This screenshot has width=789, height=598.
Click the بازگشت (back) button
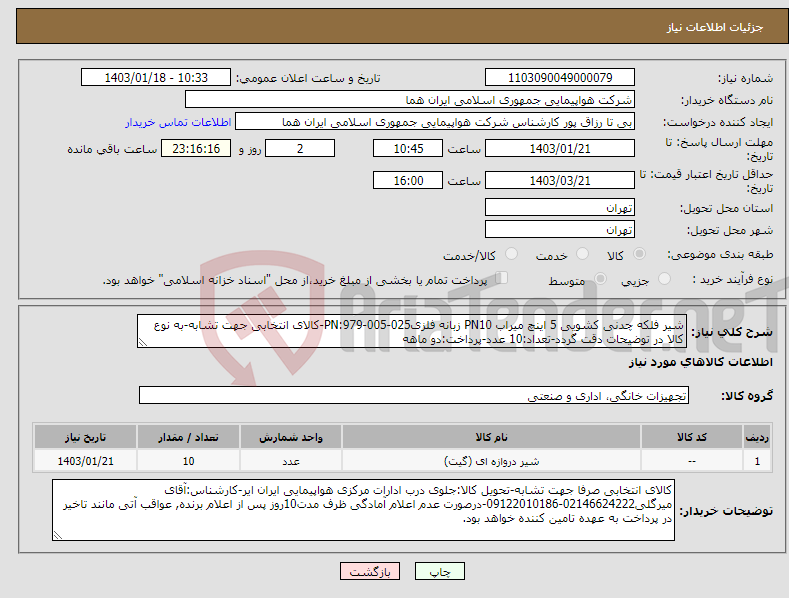(x=370, y=571)
